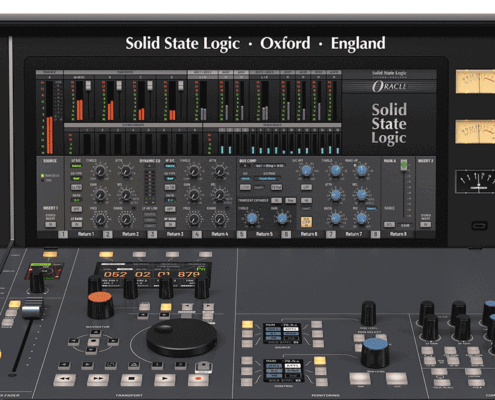Image resolution: width=495 pixels, height=400 pixels.
Task: Click the blue Mon Level knob
Action: (376, 352)
